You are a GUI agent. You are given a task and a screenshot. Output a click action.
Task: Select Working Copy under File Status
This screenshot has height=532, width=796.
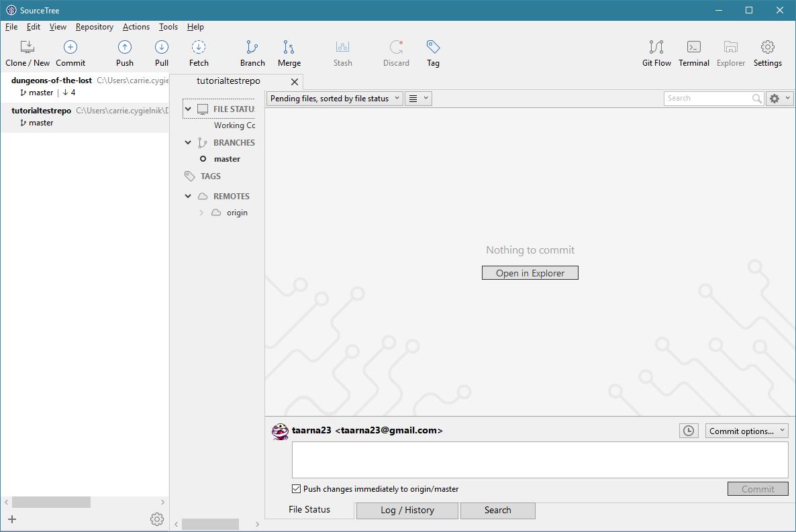point(234,125)
